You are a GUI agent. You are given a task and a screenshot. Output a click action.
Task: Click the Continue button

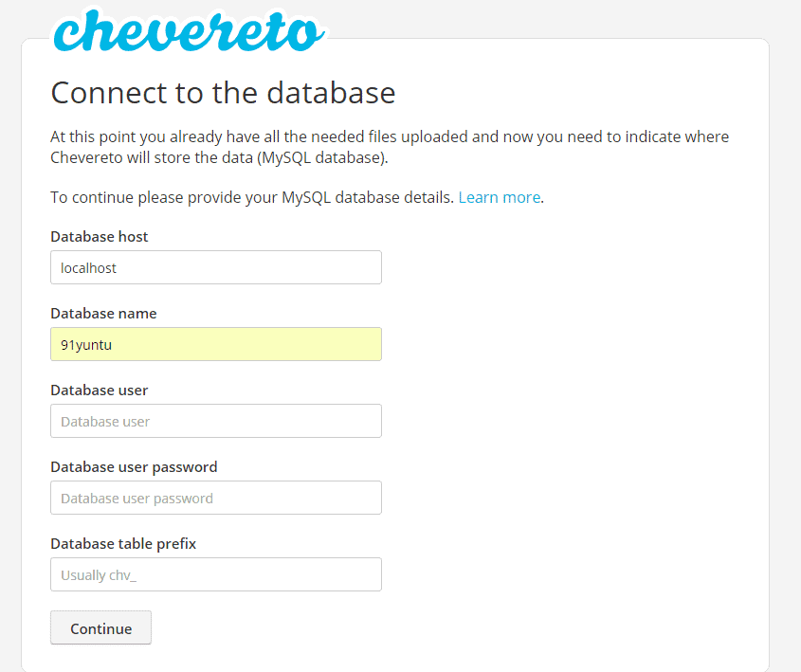(x=100, y=627)
